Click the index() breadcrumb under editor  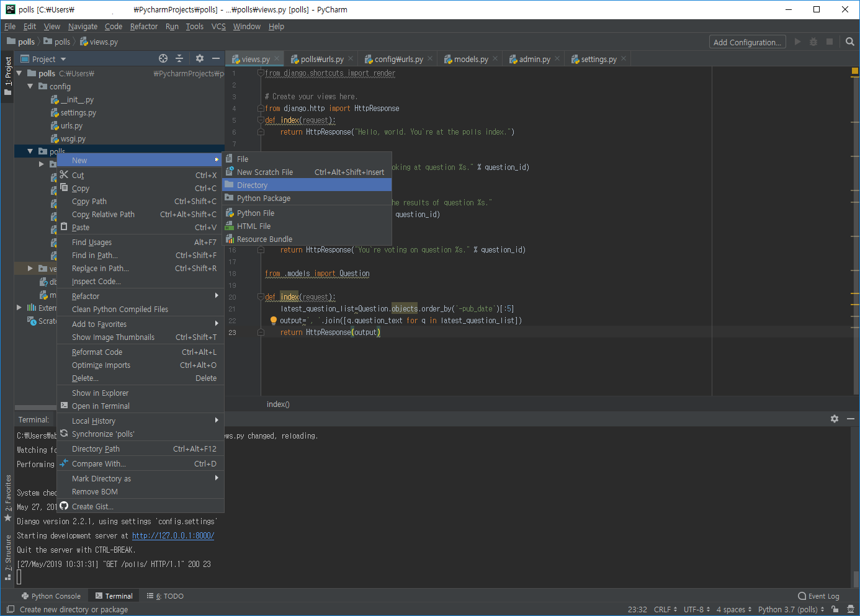coord(278,404)
